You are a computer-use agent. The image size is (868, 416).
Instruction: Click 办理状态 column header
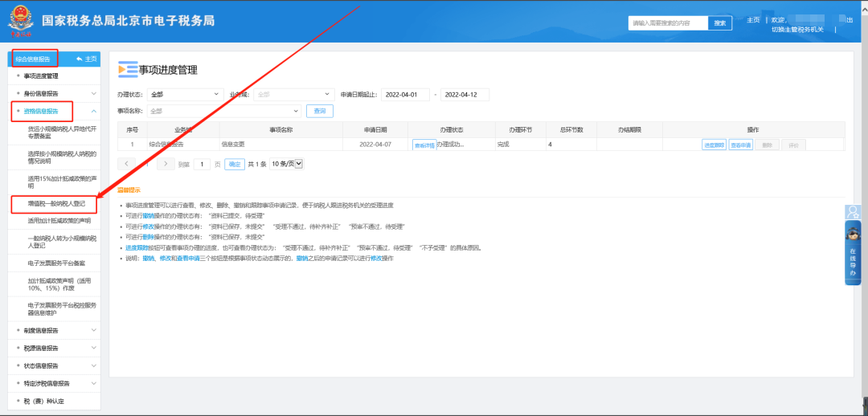(451, 129)
